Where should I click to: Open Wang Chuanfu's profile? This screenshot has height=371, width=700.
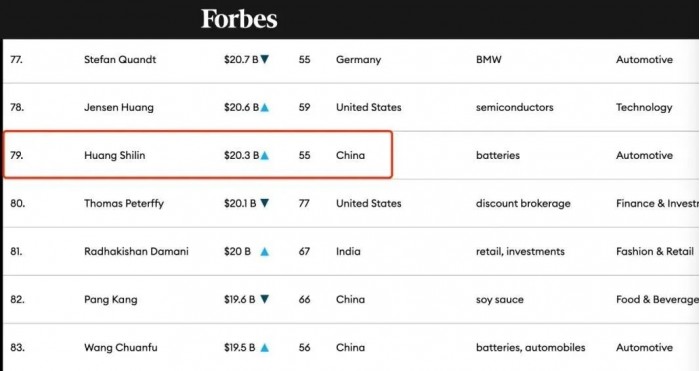121,347
